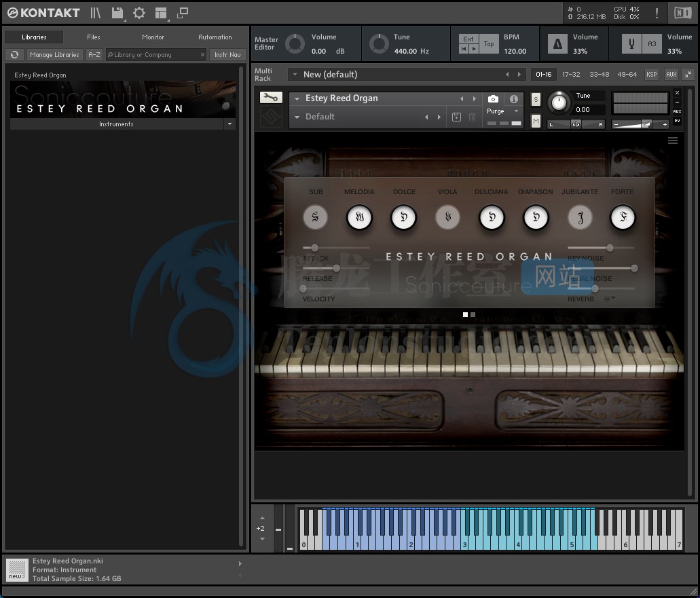Click the Library or Company search field

click(155, 54)
